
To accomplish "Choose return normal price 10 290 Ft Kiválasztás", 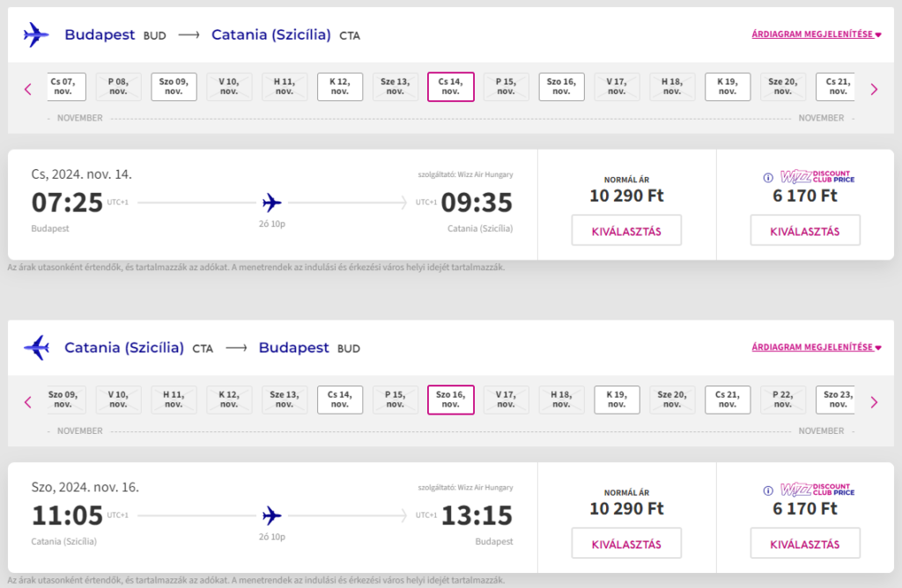I will tap(626, 544).
